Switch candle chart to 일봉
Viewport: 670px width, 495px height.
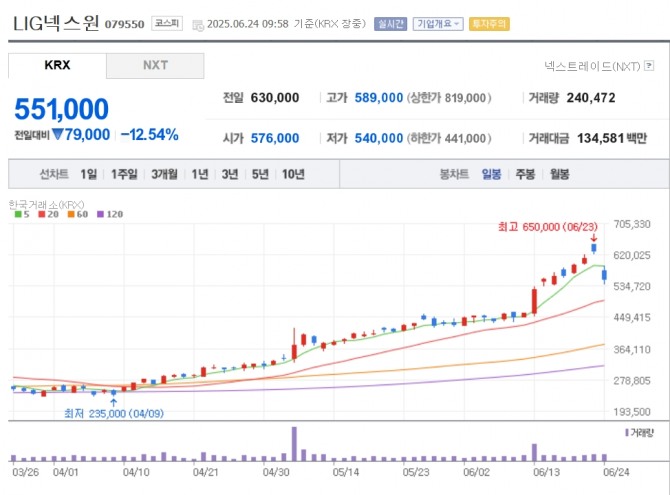tap(492, 174)
